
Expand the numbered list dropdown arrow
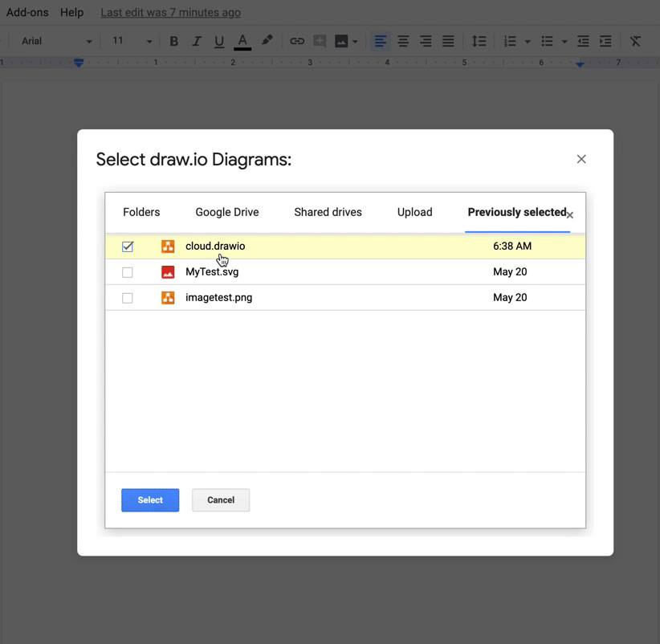click(x=528, y=42)
